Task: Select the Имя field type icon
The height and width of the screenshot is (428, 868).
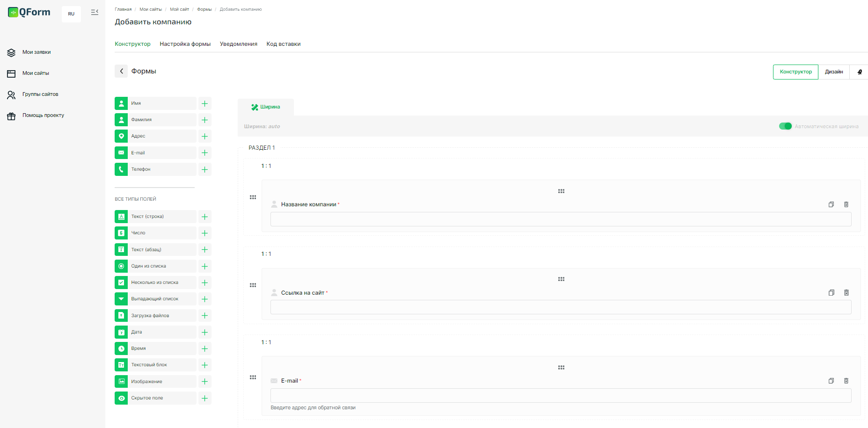Action: point(121,103)
